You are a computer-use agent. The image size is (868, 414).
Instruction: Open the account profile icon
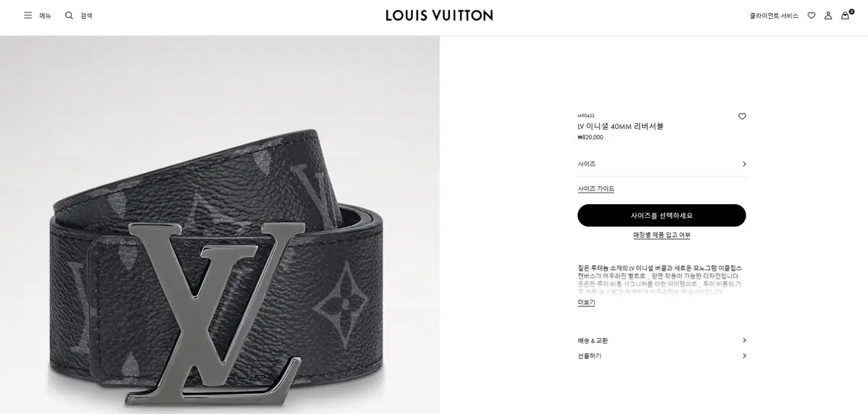pos(828,15)
